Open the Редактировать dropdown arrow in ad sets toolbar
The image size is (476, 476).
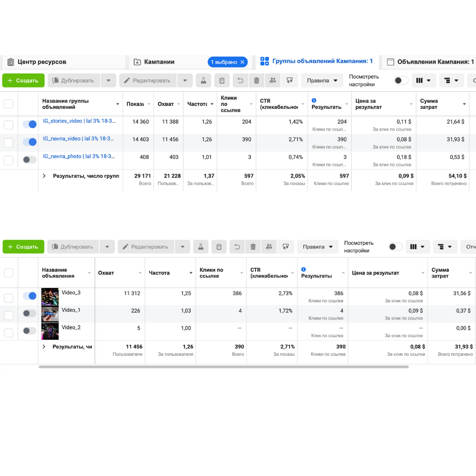pyautogui.click(x=185, y=81)
